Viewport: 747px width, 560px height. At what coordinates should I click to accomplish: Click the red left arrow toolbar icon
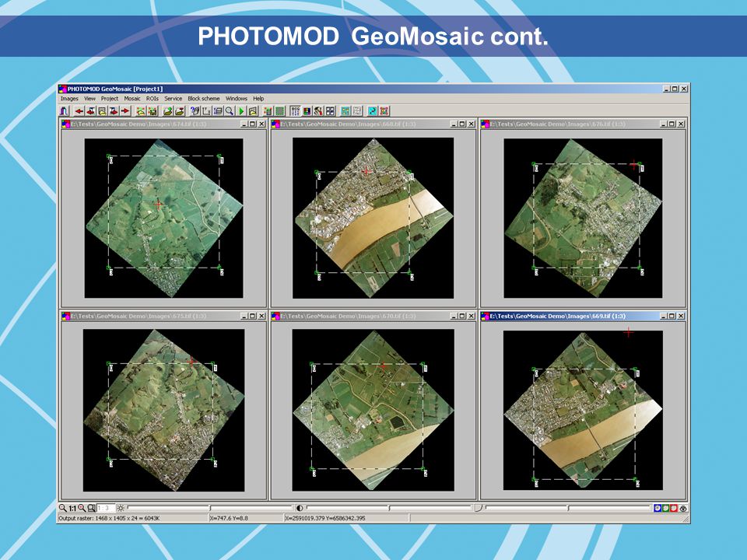(79, 111)
